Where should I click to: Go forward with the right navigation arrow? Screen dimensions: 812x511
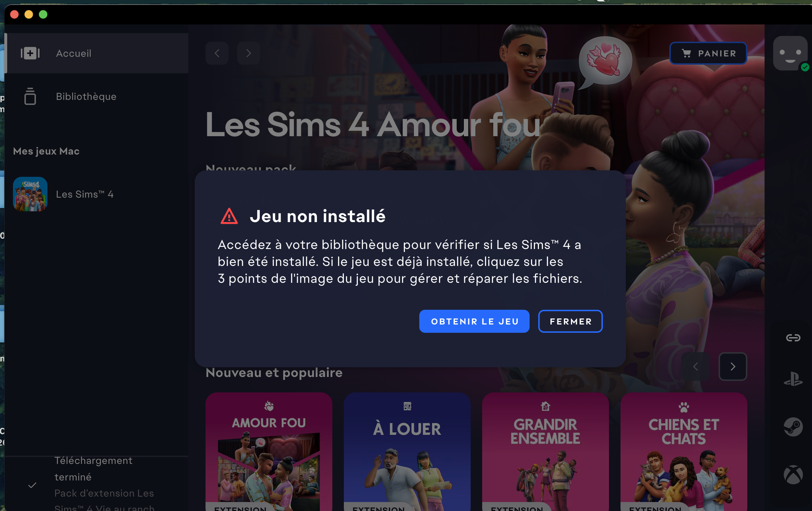(249, 53)
